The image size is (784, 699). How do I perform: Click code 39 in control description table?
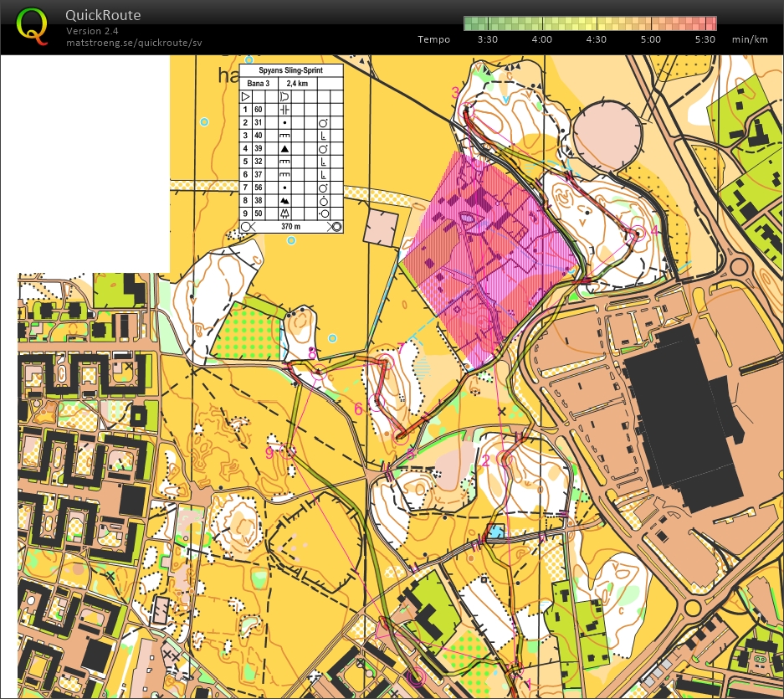(258, 149)
